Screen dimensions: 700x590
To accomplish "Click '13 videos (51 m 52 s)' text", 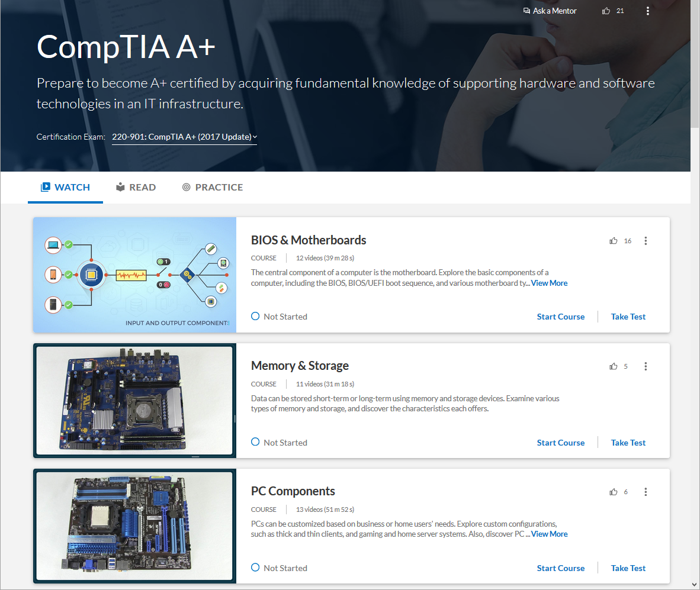I will (x=325, y=510).
